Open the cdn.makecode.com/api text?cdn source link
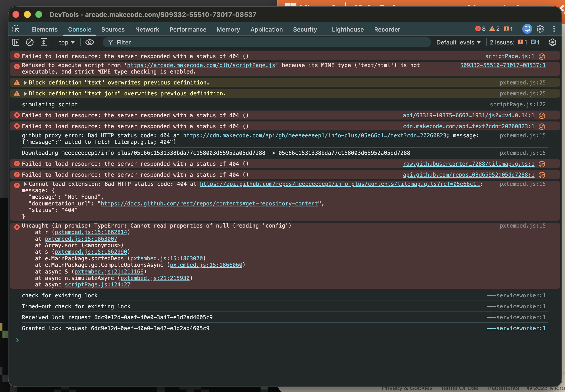Screen dimensions: 565x392 (469, 126)
